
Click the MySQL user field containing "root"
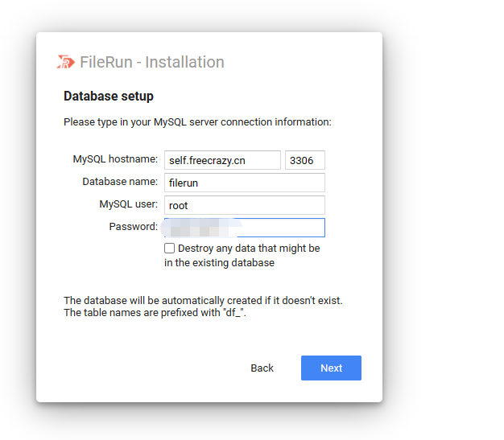click(244, 205)
